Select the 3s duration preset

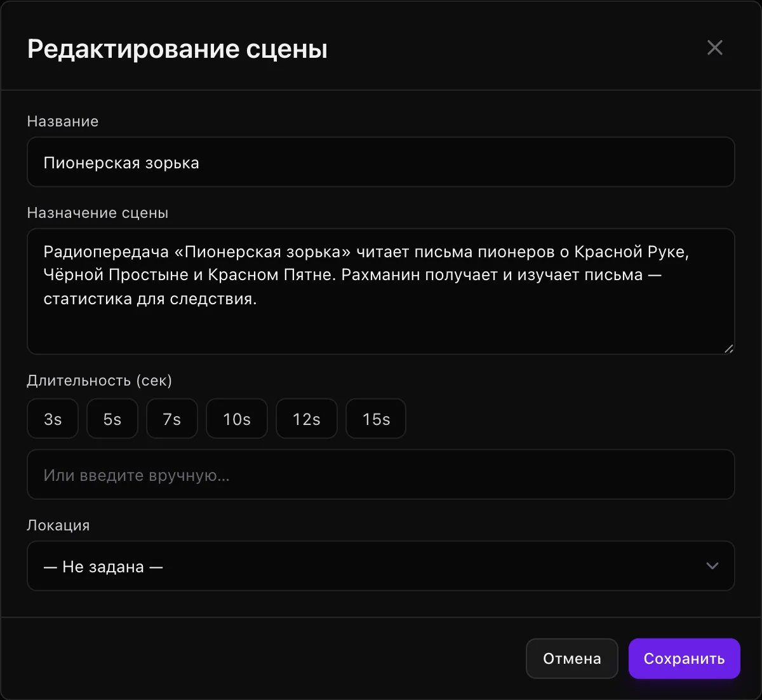point(53,419)
